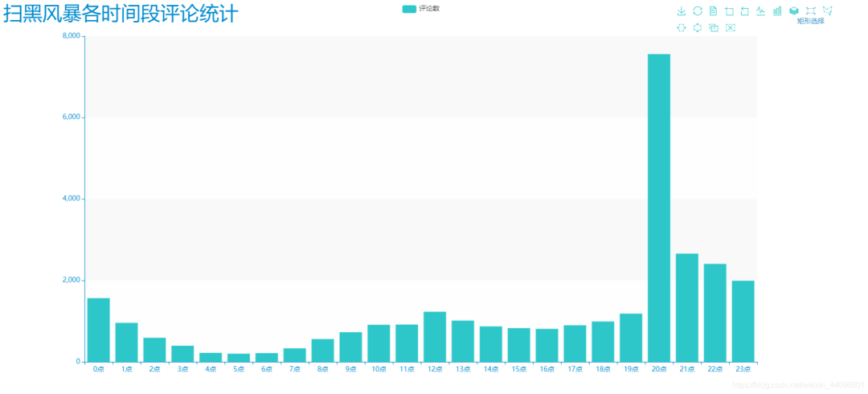Click the clear selection icon

pos(730,27)
